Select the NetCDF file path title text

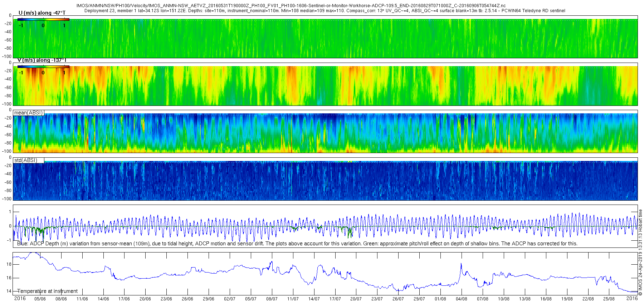pyautogui.click(x=291, y=6)
